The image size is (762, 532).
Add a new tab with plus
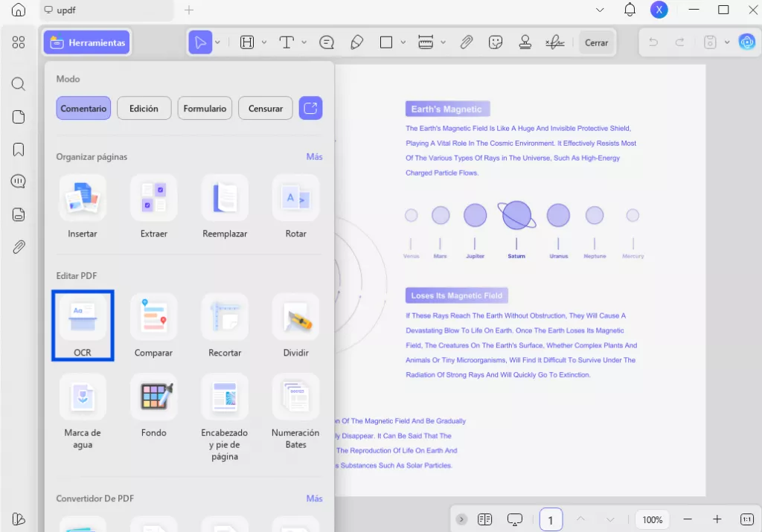coord(188,10)
